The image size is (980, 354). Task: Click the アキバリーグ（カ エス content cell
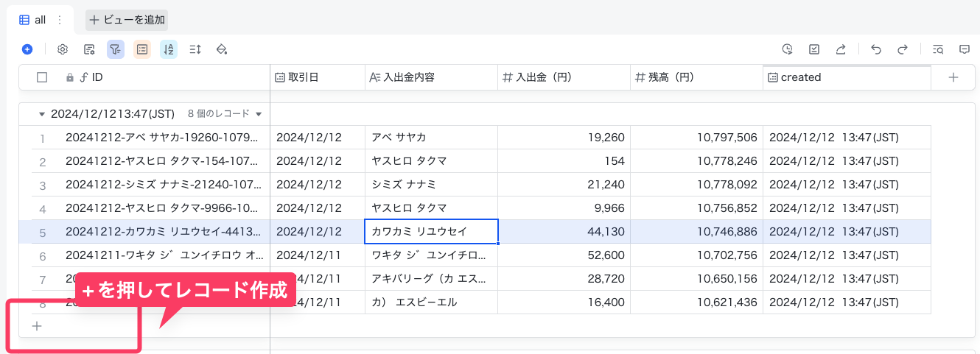[431, 279]
